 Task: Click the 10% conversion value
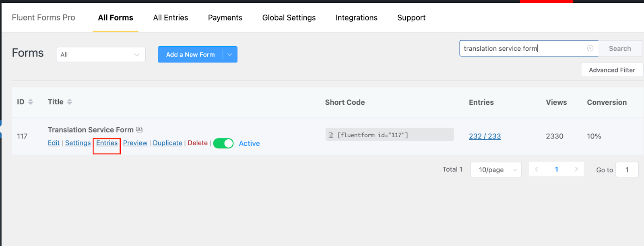tap(594, 136)
